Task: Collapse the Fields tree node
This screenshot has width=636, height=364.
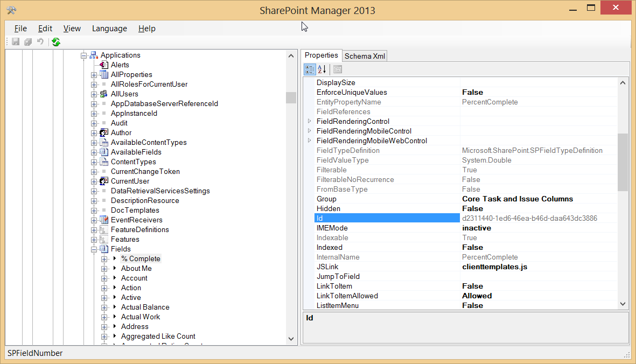Action: (94, 249)
